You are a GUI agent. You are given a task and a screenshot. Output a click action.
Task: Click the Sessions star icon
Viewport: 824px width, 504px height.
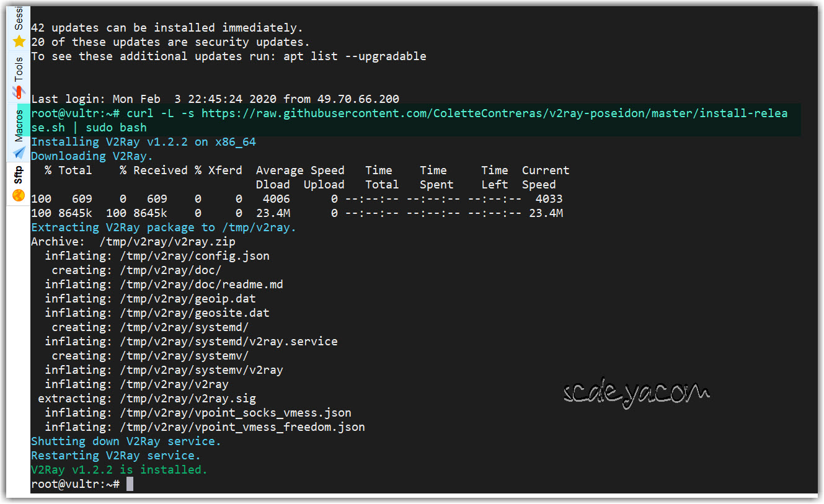[19, 42]
